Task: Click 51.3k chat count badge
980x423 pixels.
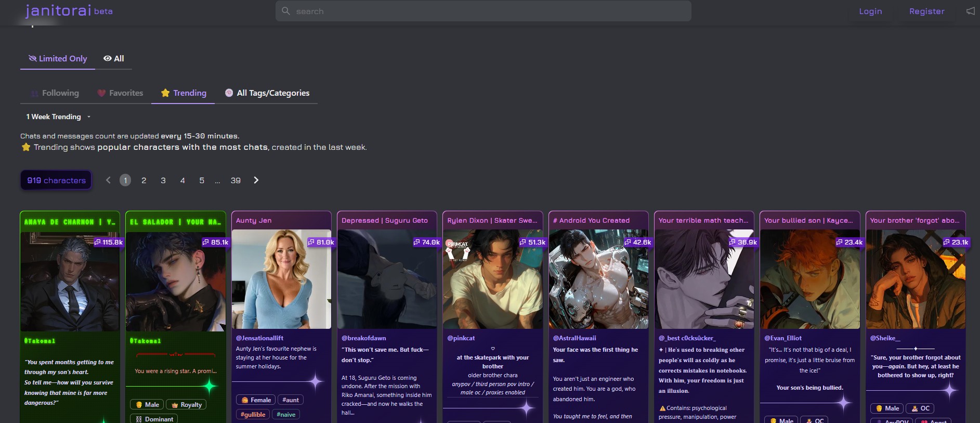Action: click(x=532, y=242)
